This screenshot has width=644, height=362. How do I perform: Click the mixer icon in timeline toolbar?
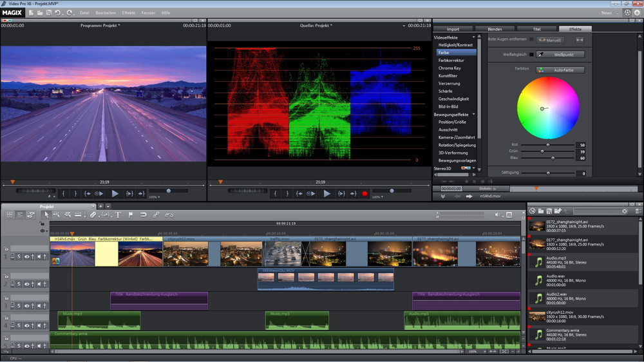[509, 215]
